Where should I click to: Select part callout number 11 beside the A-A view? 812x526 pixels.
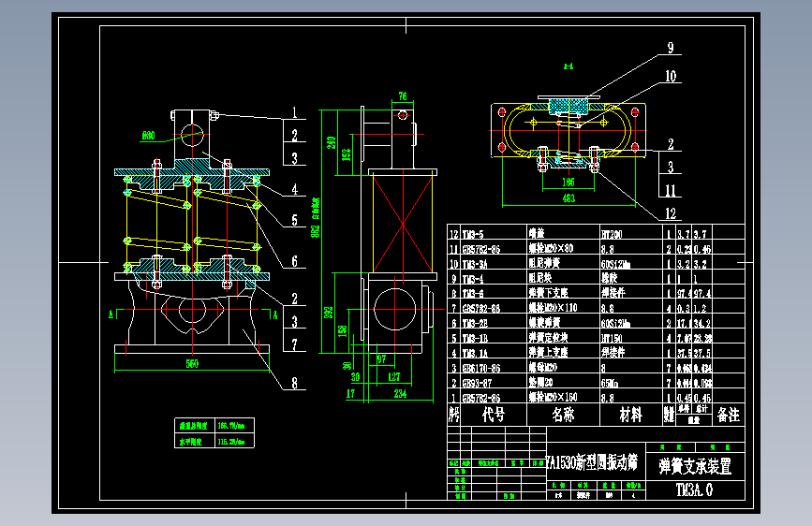(x=671, y=191)
